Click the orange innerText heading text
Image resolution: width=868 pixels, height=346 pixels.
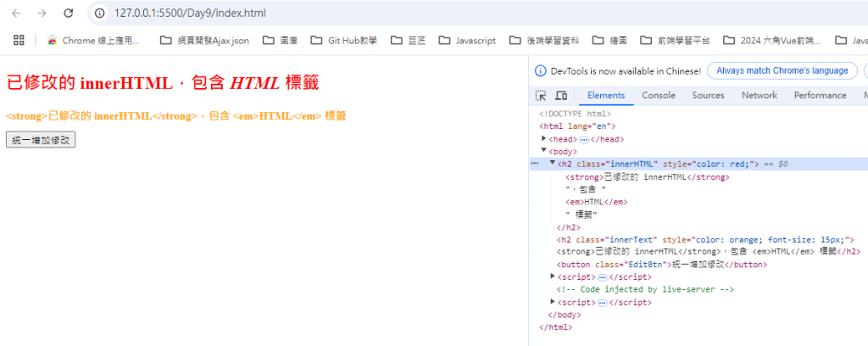tap(176, 116)
